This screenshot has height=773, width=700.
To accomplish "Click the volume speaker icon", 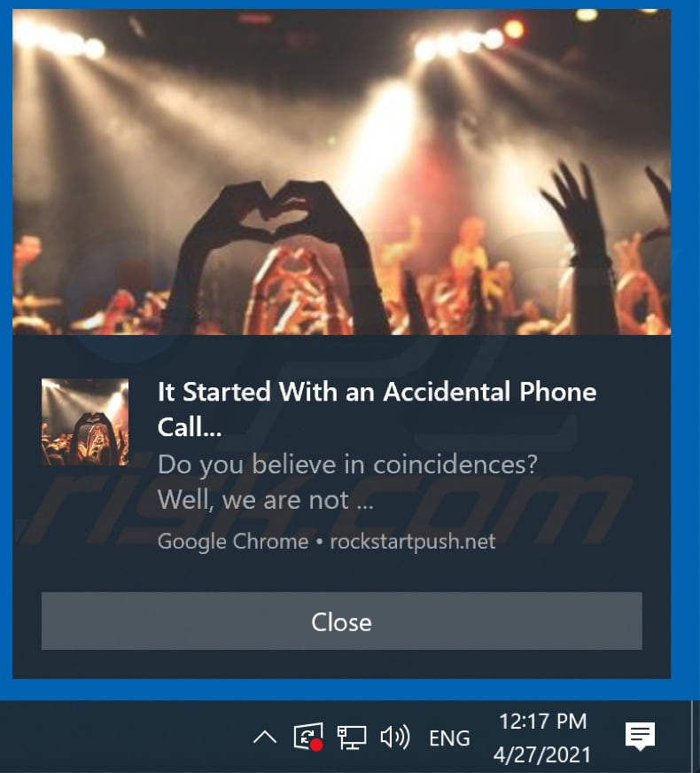I will pyautogui.click(x=395, y=738).
